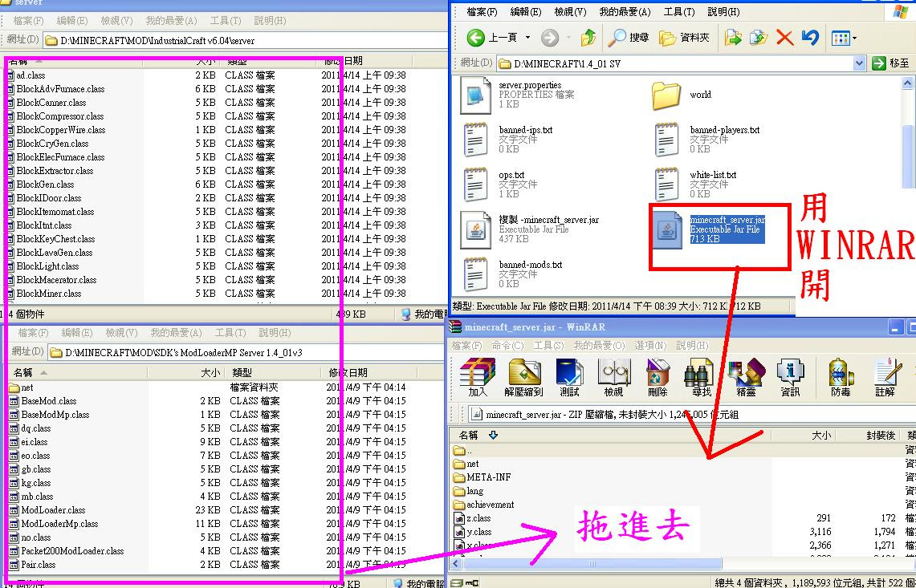Expand the address dropdown in 1.4_01 SV window
The image size is (916, 588).
[858, 63]
